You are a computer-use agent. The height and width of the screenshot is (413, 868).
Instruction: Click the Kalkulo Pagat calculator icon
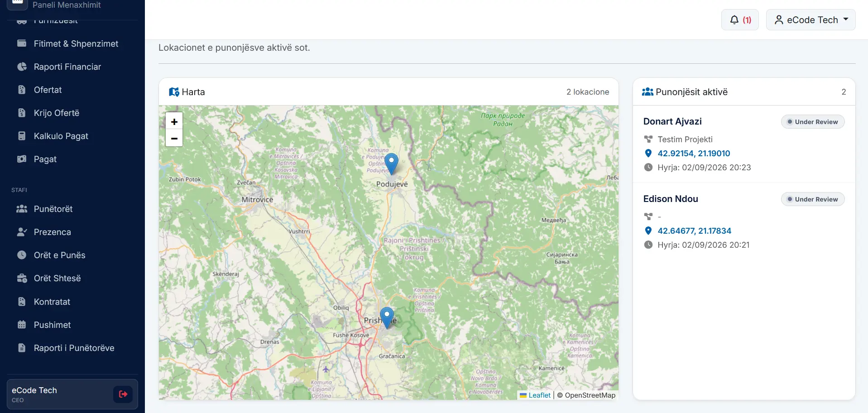(x=22, y=136)
